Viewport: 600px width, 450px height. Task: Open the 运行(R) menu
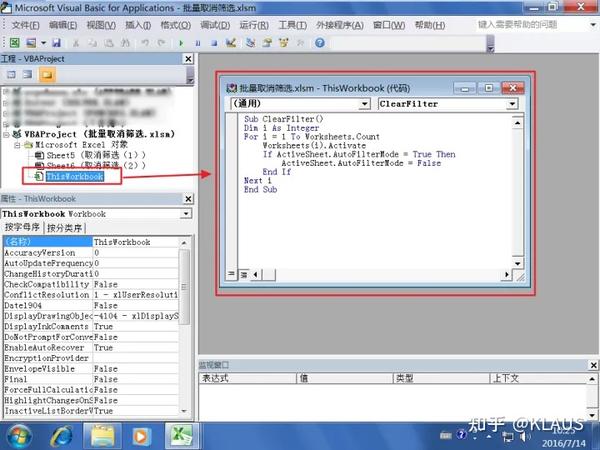coord(254,25)
